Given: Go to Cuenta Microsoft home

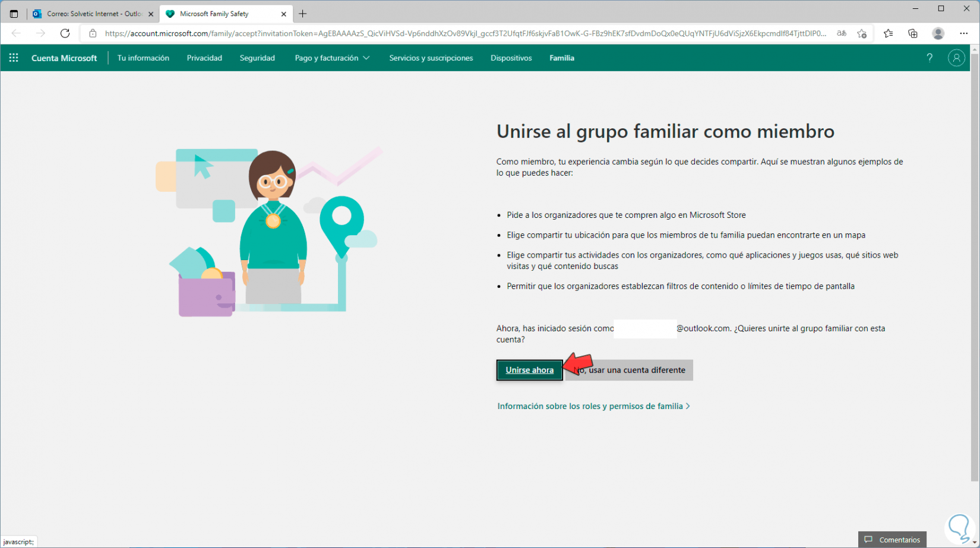Looking at the screenshot, I should pos(64,58).
